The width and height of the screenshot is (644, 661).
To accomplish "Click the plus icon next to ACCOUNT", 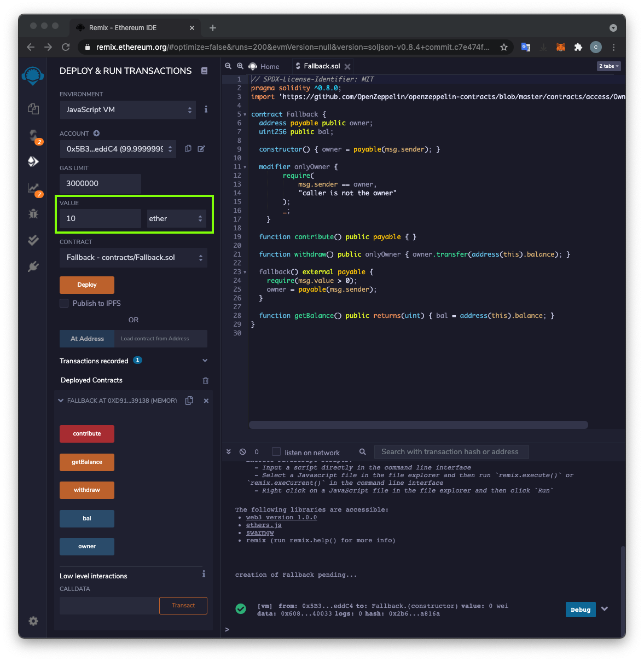I will [x=96, y=134].
